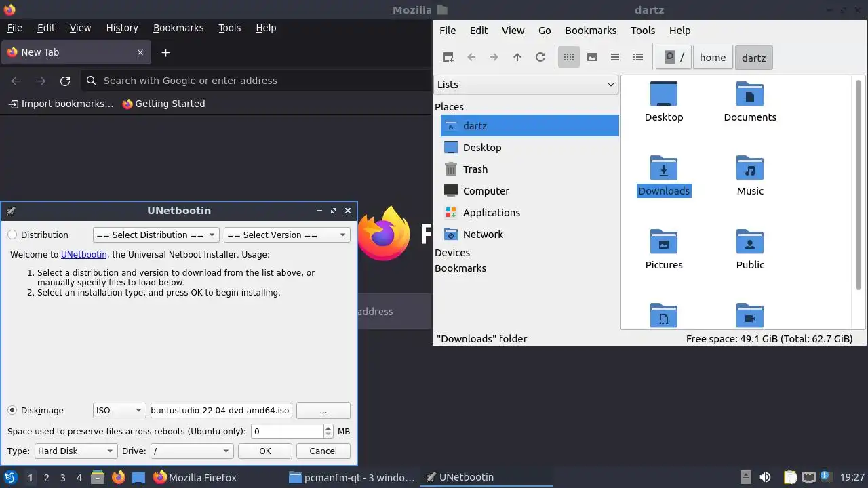This screenshot has width=868, height=488.
Task: Open the Lists side pane dropdown
Action: click(526, 85)
